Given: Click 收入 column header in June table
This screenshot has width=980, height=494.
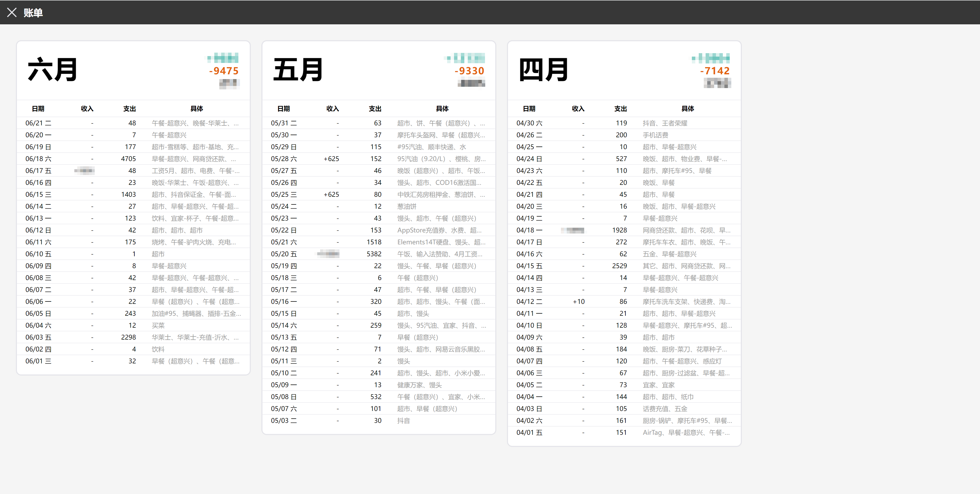Looking at the screenshot, I should click(x=87, y=109).
